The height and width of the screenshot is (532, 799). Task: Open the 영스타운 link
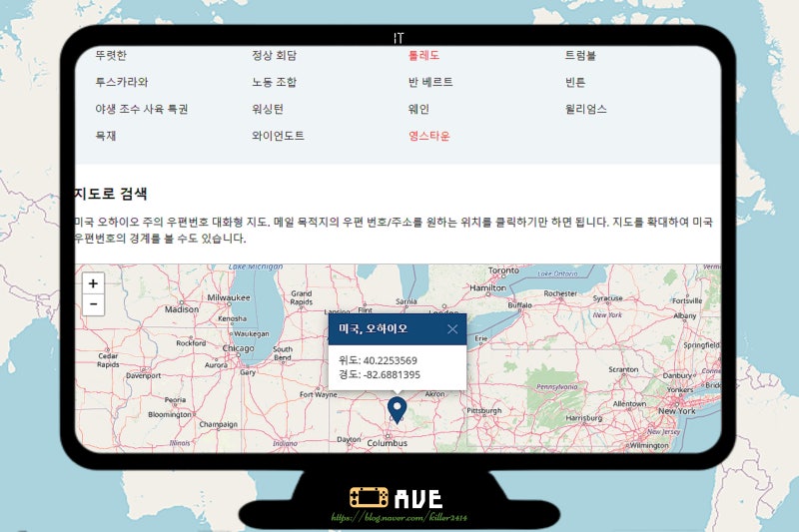tap(429, 136)
